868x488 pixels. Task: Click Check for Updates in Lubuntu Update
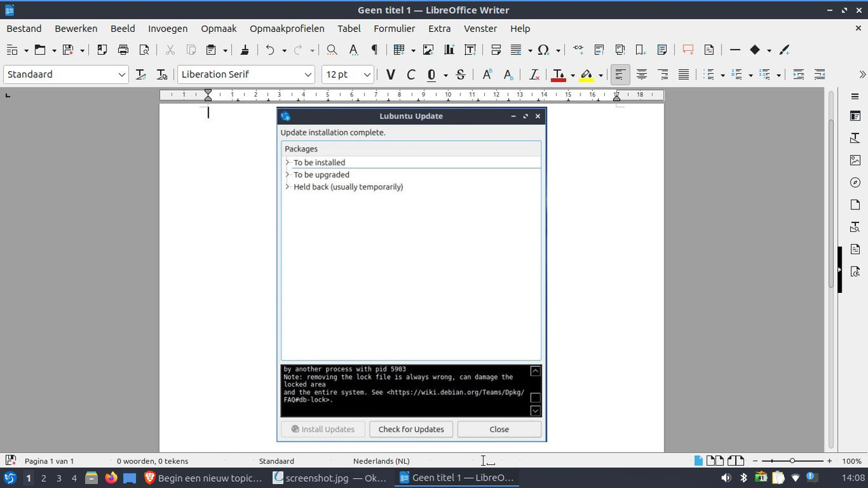pyautogui.click(x=411, y=429)
